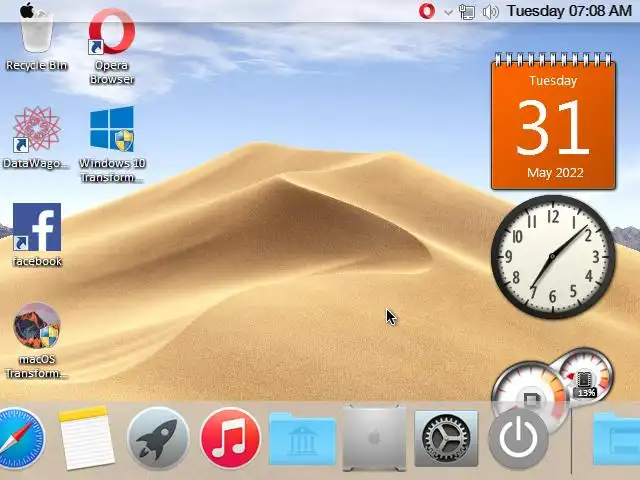
Task: Open the orange calendar widget showing 31
Action: [x=553, y=121]
